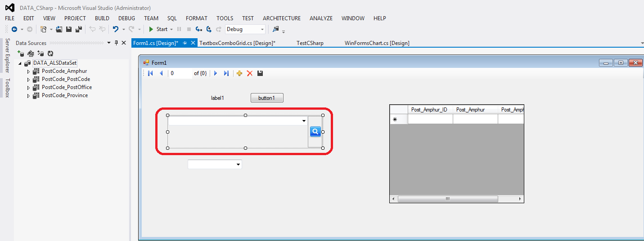Open the Toolbox side tab
Image resolution: width=644 pixels, height=241 pixels.
click(x=7, y=88)
